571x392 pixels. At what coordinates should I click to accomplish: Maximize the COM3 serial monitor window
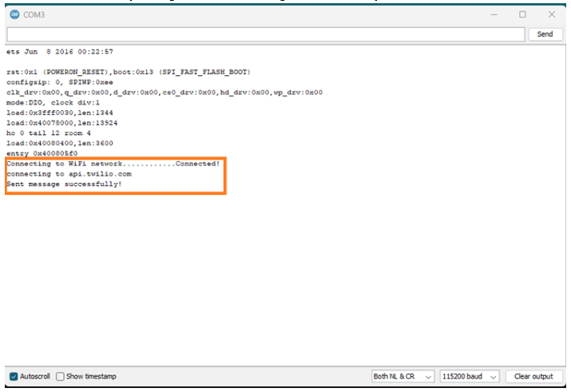(522, 14)
